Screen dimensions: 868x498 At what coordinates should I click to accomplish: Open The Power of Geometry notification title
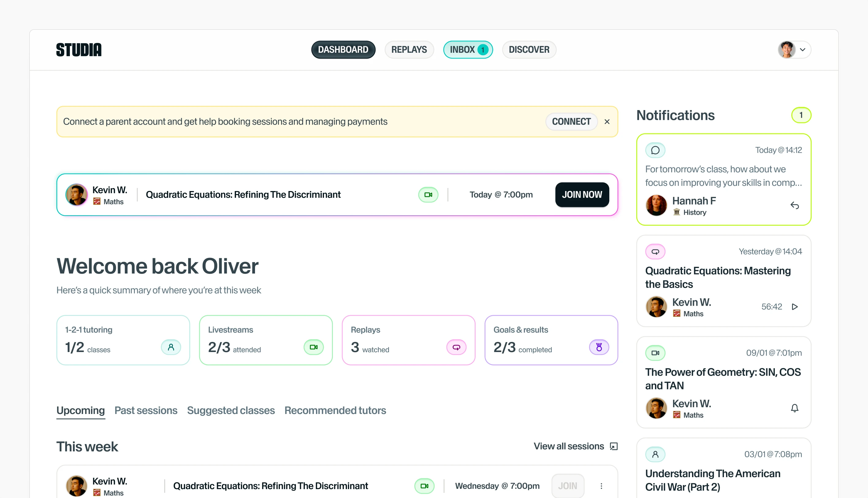723,379
